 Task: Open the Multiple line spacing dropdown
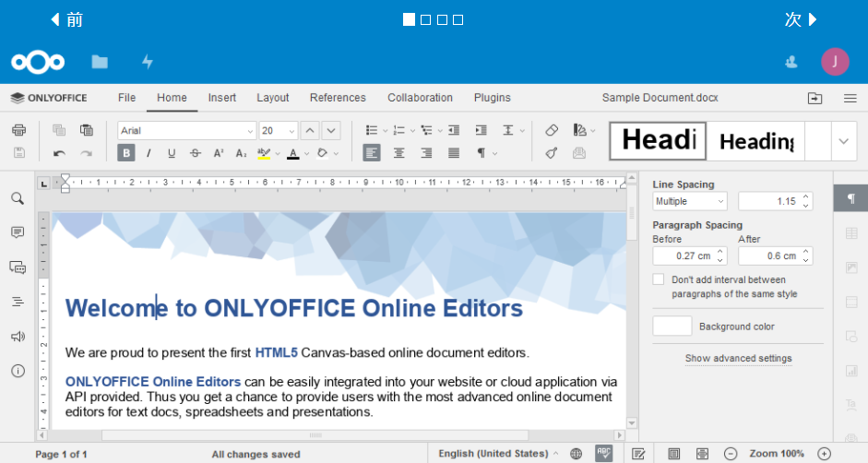pyautogui.click(x=690, y=202)
